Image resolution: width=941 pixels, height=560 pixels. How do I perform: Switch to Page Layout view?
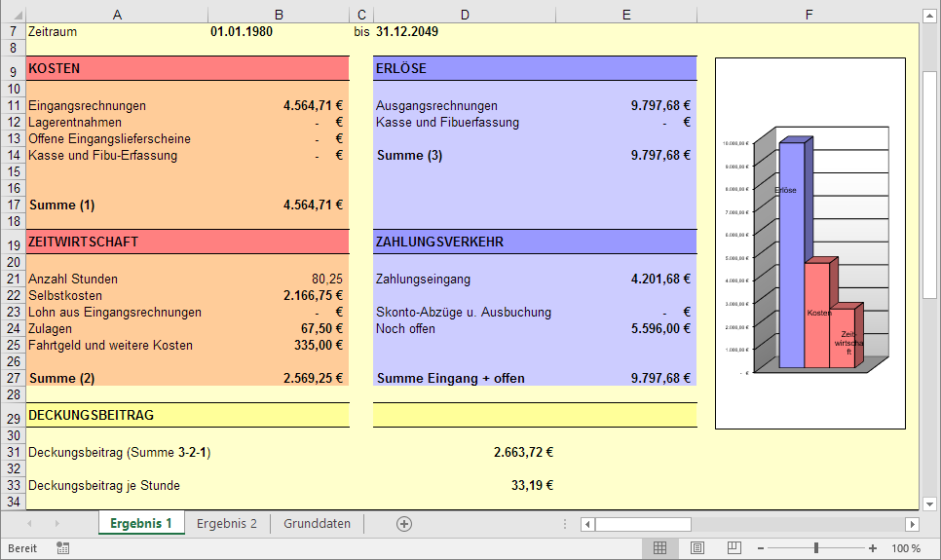coord(696,548)
